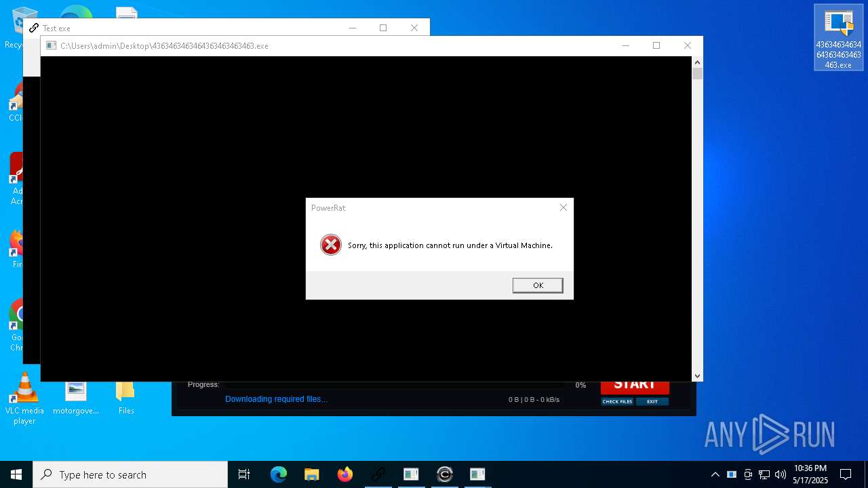Open the Windows Start menu
Viewport: 868px width, 488px height.
(16, 474)
